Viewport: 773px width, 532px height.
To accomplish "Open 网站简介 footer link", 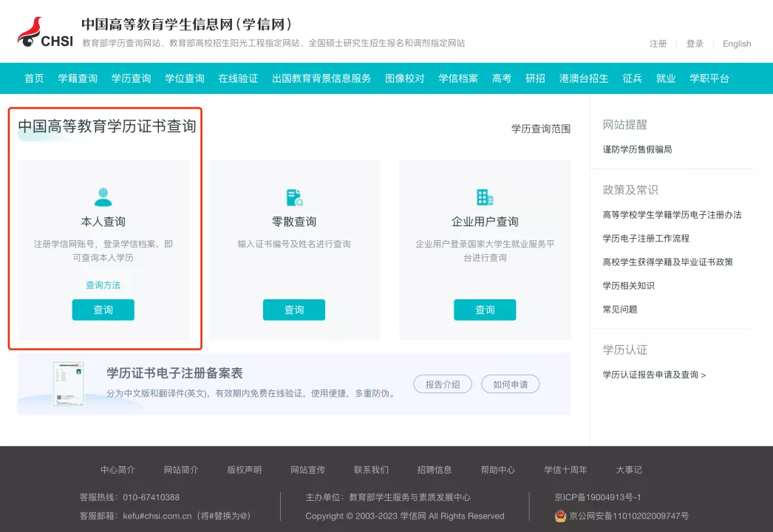I will pos(181,470).
